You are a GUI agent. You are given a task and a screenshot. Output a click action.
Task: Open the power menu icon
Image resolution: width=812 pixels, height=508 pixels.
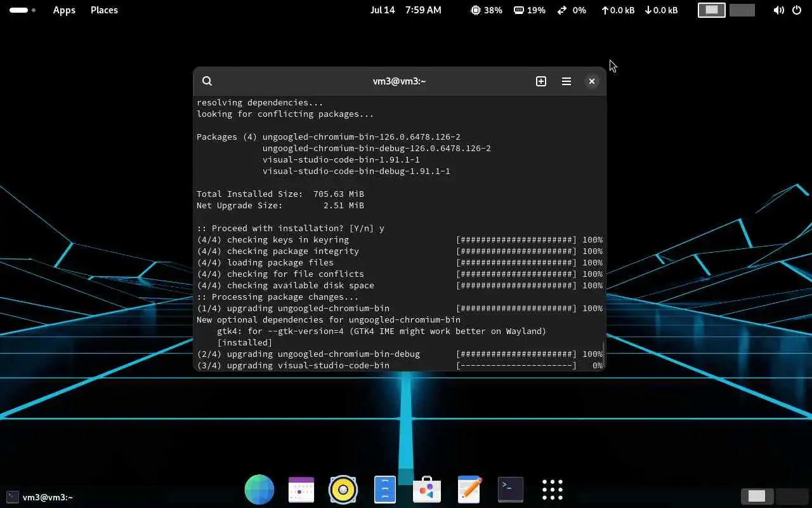[797, 10]
